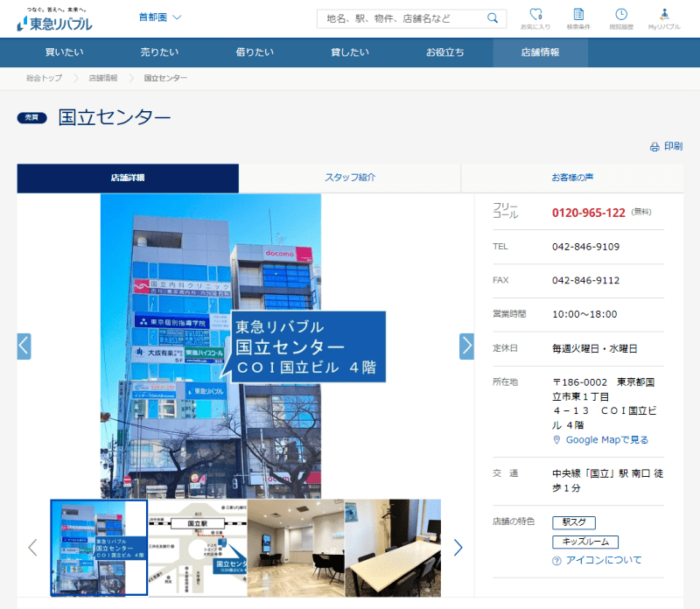700x609 pixels.
Task: Click the search keyword input field
Action: pos(402,18)
